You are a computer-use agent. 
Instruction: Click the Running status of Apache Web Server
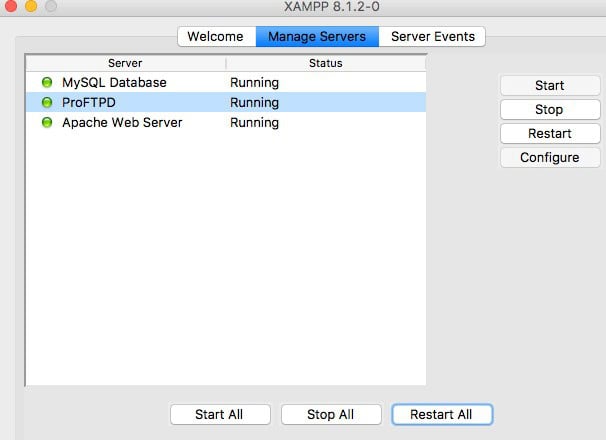[x=254, y=123]
